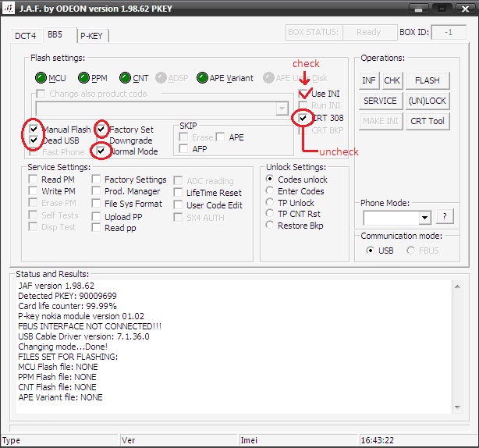
Task: Enable the Use INI checkbox
Action: (303, 93)
